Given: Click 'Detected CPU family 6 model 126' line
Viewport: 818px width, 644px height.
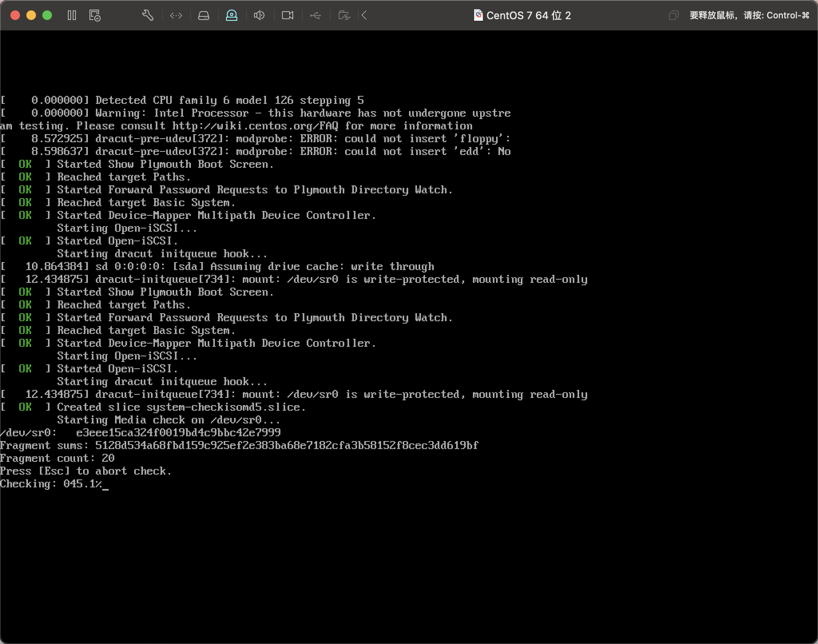Looking at the screenshot, I should (x=182, y=100).
